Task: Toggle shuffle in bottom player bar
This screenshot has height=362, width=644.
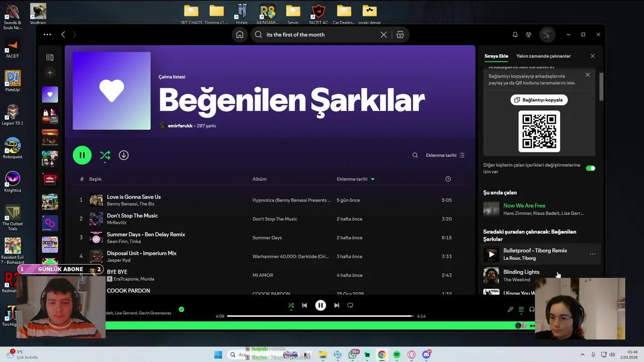Action: point(291,305)
